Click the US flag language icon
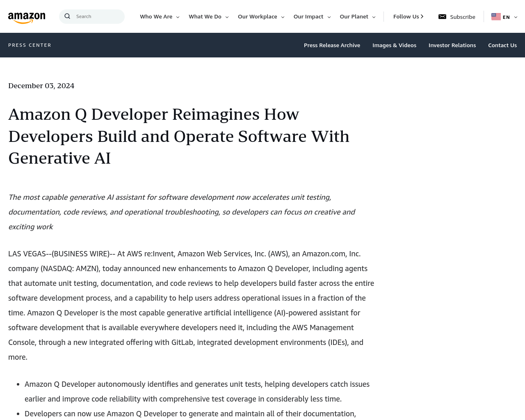Screen dimensions: 525x420 click(496, 16)
